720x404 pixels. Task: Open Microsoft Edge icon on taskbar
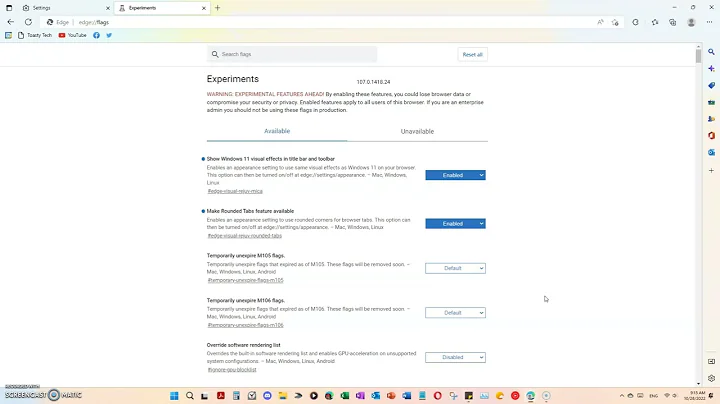pyautogui.click(x=530, y=396)
